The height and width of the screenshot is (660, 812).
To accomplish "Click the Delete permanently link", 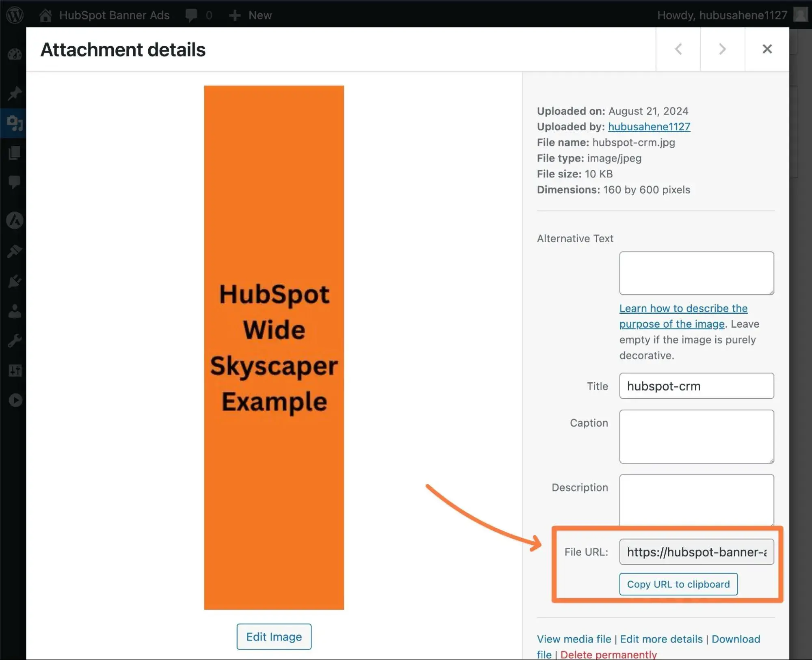I will coord(608,654).
